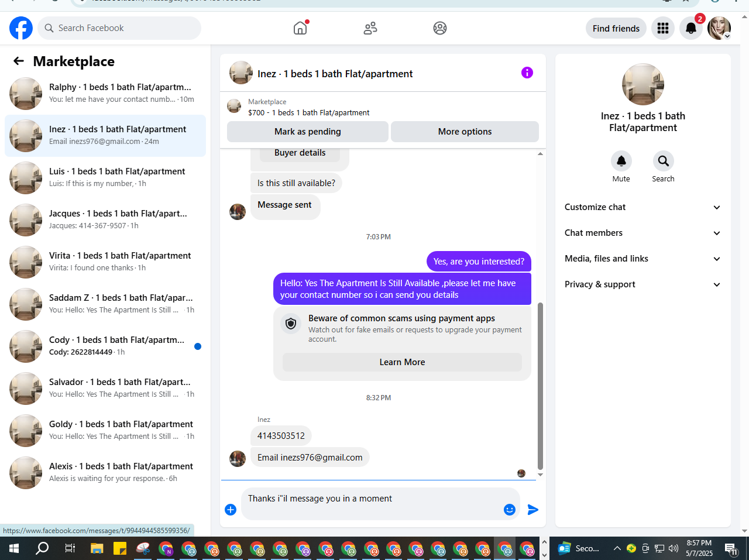Click the shield icon in scam warning

click(291, 323)
